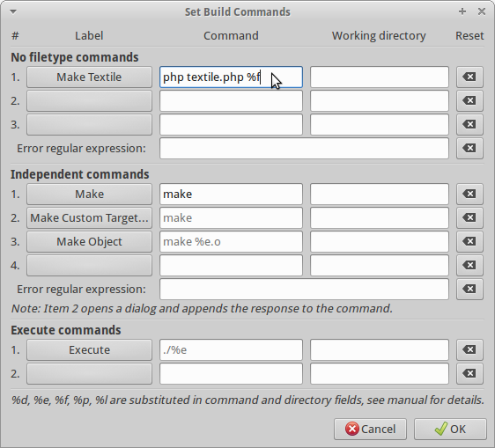495x448 pixels.
Task: Focus command field in No filetype row 3
Action: (231, 124)
